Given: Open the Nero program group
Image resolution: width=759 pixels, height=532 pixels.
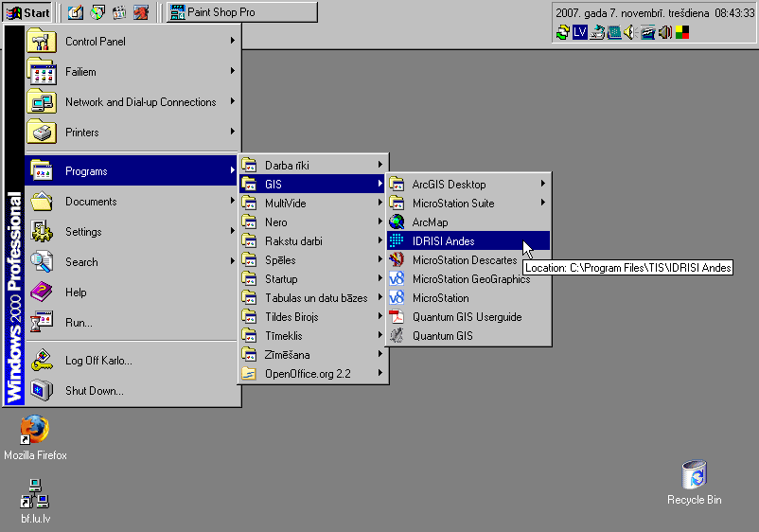Looking at the screenshot, I should 312,222.
